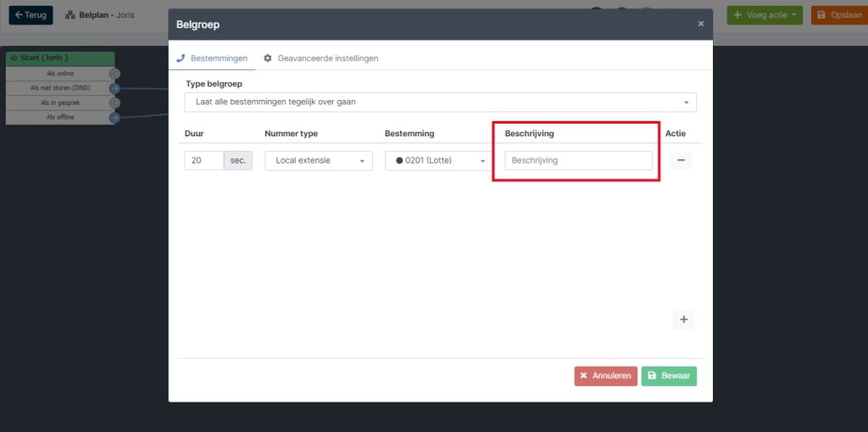Select the Bestemmingen tab
The width and height of the screenshot is (868, 432).
[212, 58]
